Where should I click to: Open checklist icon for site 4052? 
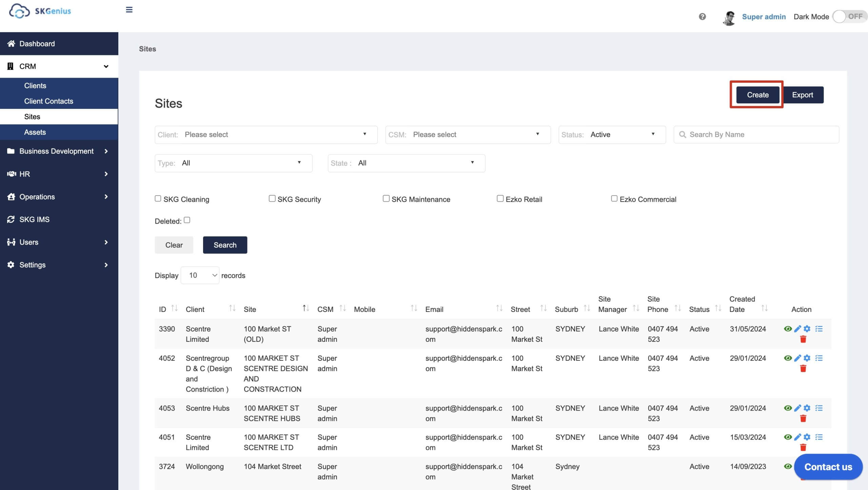pyautogui.click(x=819, y=358)
